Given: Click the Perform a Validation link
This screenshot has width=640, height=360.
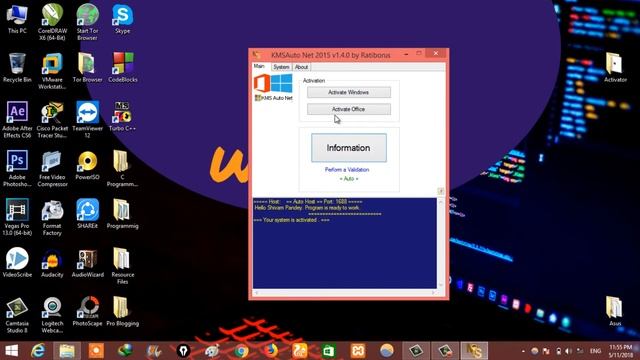Looking at the screenshot, I should pyautogui.click(x=347, y=169).
